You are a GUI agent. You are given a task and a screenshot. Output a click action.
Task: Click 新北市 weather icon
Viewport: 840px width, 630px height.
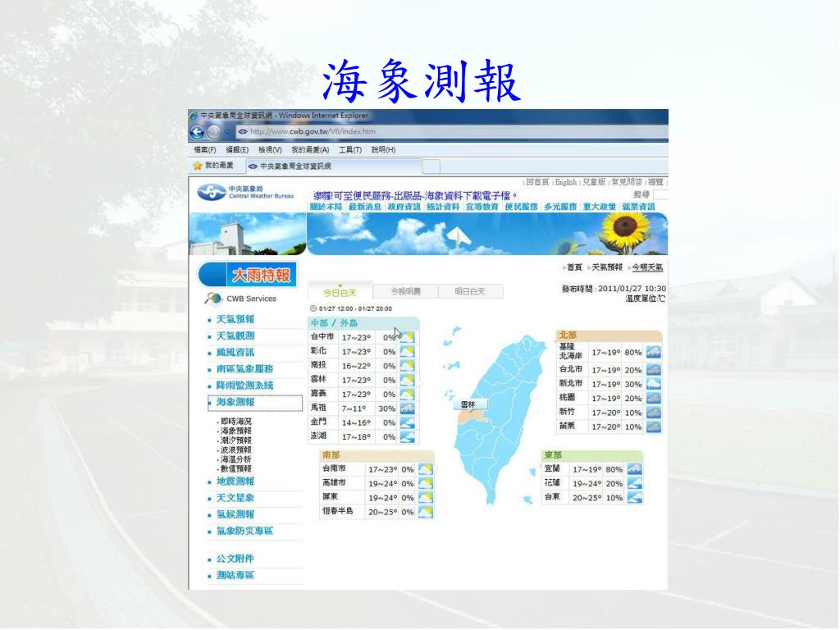[x=654, y=384]
